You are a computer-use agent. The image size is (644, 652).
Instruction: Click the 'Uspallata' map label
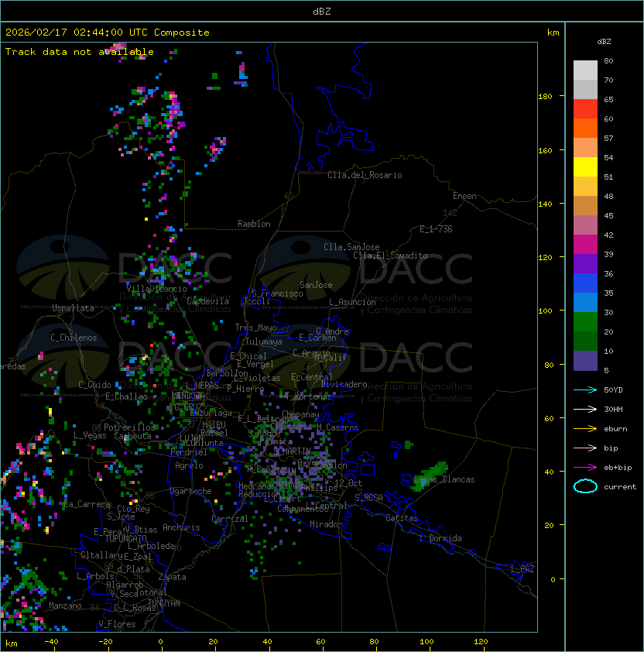[73, 308]
